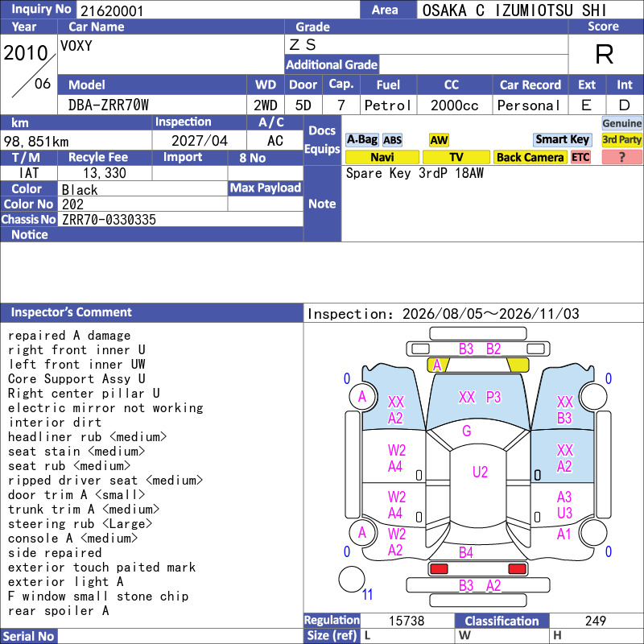Select the recycle fee 13,330
The width and height of the screenshot is (644, 644).
pyautogui.click(x=105, y=173)
